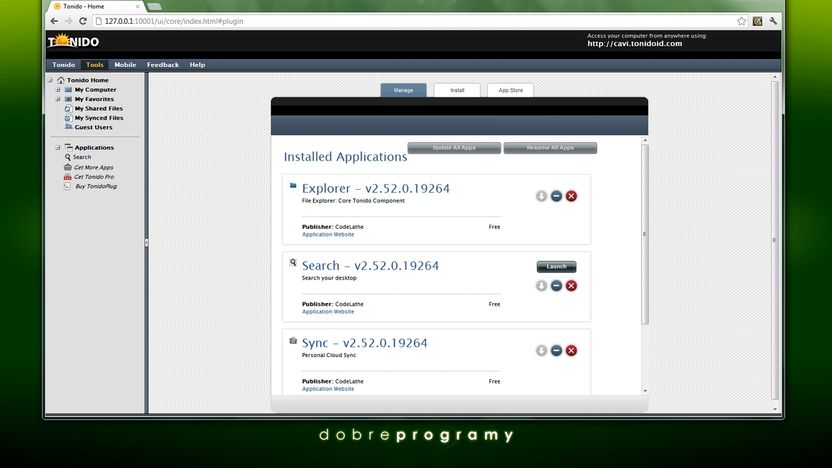Bookmark page with star icon
This screenshot has width=832, height=468.
pos(741,21)
